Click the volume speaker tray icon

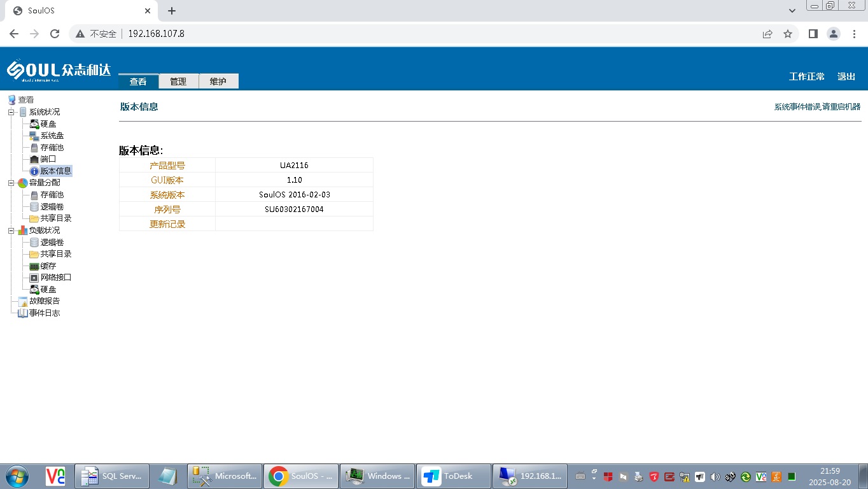click(715, 476)
